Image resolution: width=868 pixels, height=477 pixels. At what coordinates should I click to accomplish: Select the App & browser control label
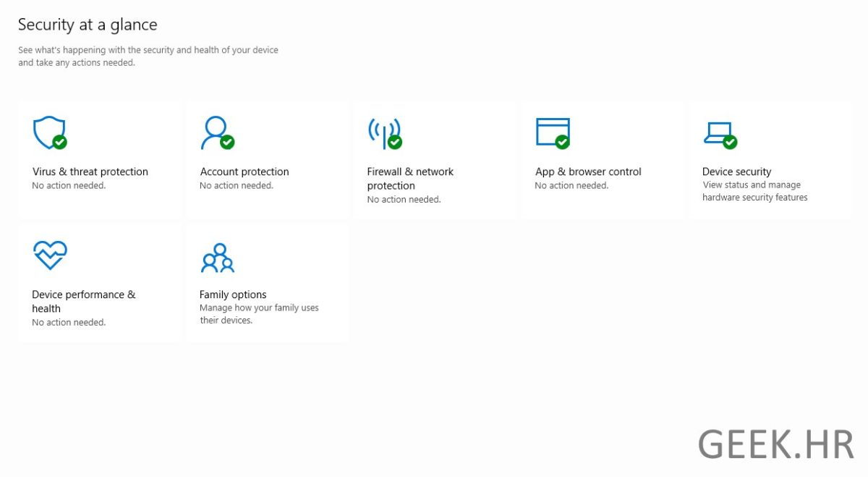coord(588,172)
